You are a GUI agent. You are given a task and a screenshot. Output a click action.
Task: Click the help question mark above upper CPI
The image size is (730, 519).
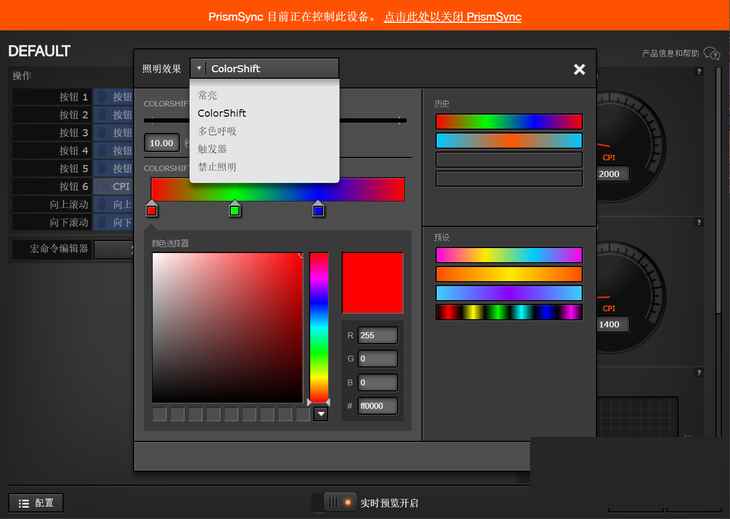[699, 71]
